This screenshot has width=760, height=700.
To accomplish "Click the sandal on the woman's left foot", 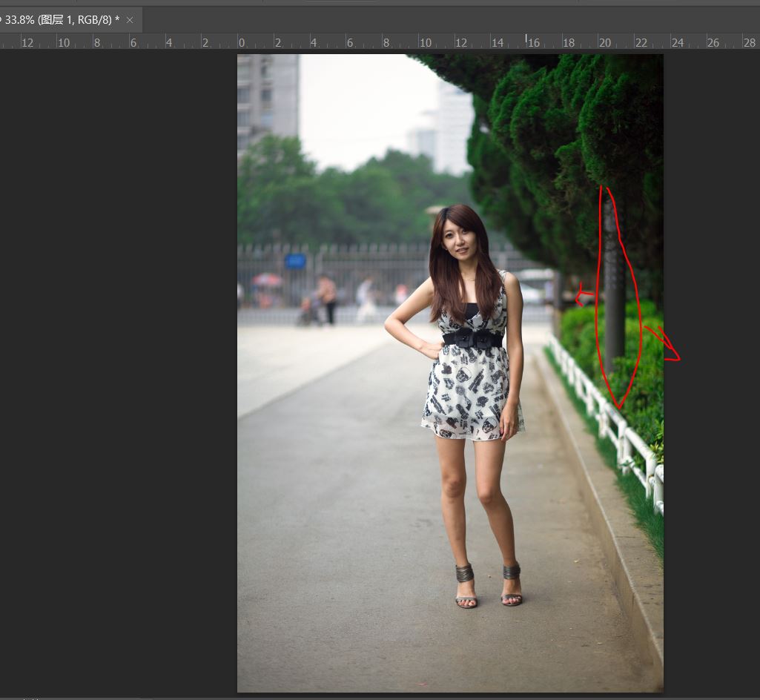I will (512, 586).
